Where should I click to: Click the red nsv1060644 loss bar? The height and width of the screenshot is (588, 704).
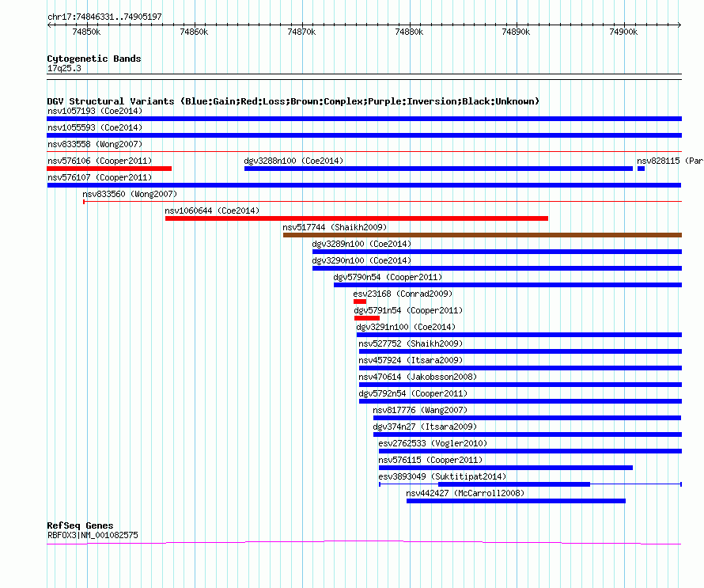tap(357, 218)
